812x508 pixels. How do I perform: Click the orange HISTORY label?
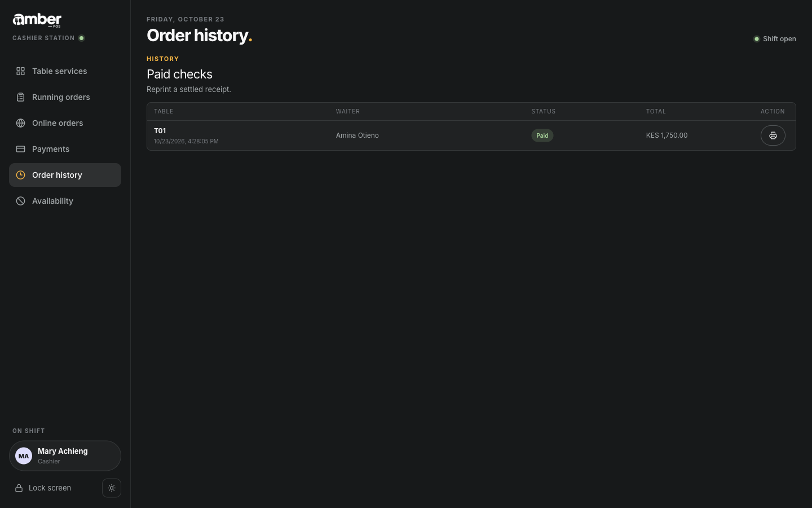tap(163, 59)
